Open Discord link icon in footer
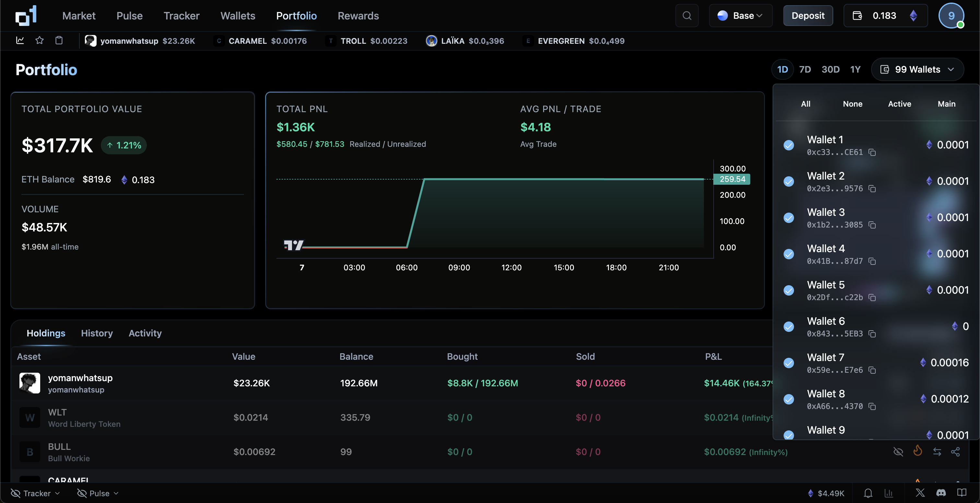This screenshot has height=503, width=980. [941, 493]
